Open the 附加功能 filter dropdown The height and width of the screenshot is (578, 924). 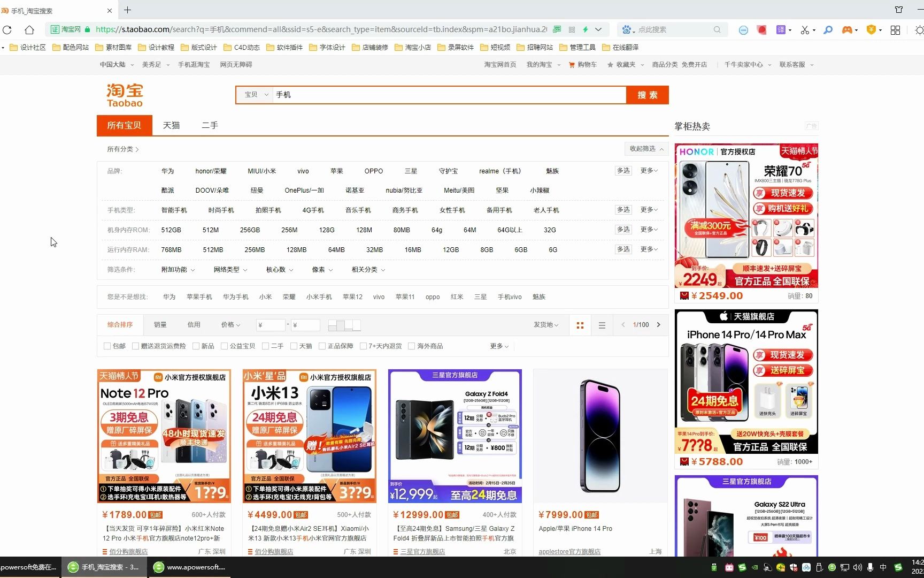pos(178,270)
